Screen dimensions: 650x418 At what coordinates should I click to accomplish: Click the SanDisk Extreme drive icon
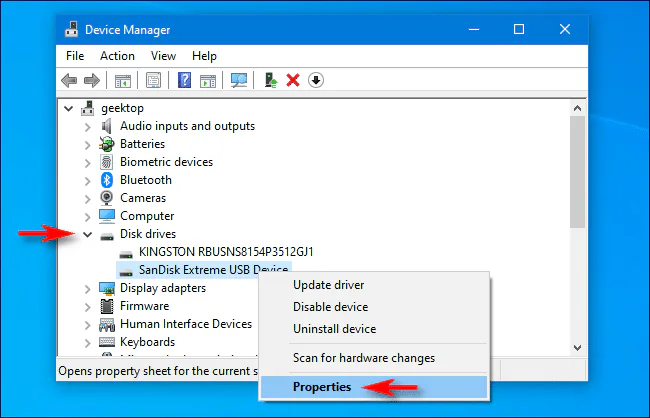(x=126, y=271)
